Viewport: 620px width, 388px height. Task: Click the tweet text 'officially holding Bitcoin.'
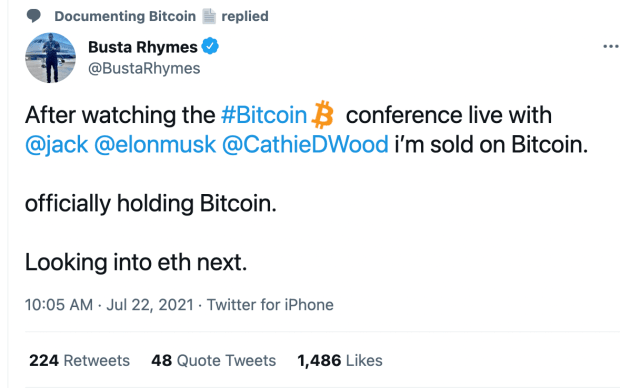pos(151,204)
